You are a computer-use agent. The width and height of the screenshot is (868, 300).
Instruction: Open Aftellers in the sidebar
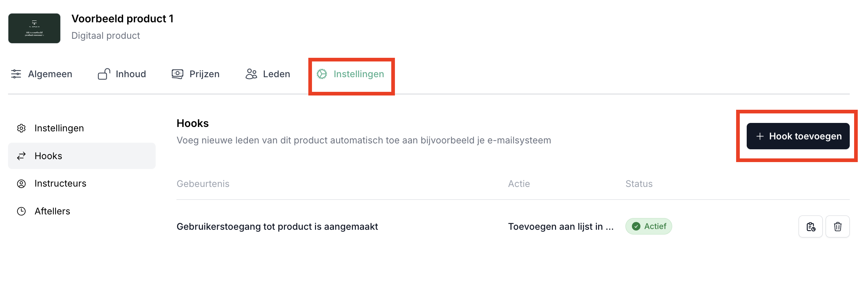pyautogui.click(x=52, y=211)
